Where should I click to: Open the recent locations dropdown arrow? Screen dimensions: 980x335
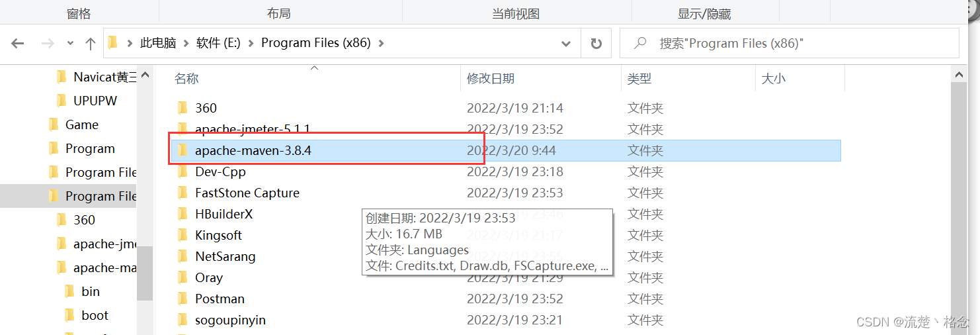[x=70, y=44]
